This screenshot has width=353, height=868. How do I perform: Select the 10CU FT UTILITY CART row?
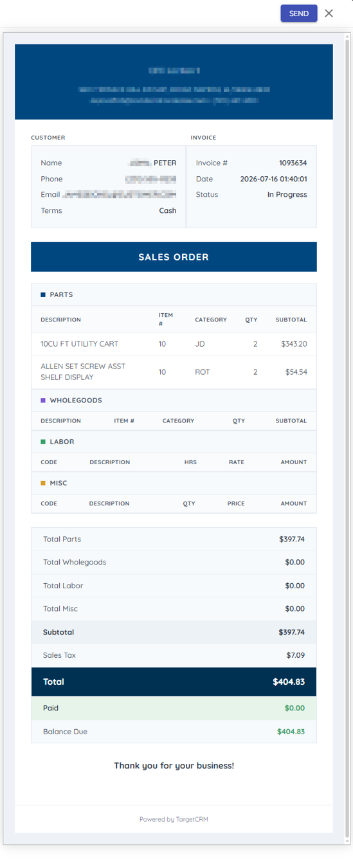pos(174,344)
